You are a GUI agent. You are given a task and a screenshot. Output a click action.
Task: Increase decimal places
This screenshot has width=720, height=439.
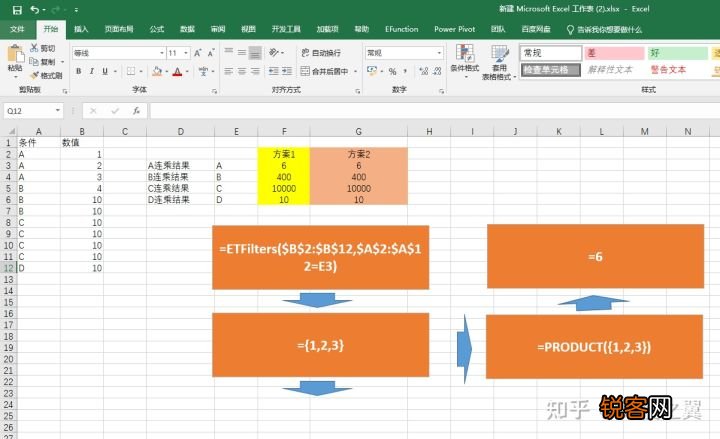[x=424, y=71]
